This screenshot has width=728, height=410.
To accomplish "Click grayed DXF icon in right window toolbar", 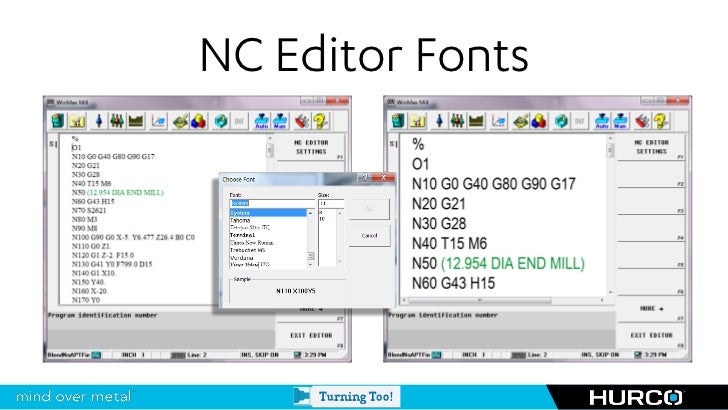I will point(579,121).
